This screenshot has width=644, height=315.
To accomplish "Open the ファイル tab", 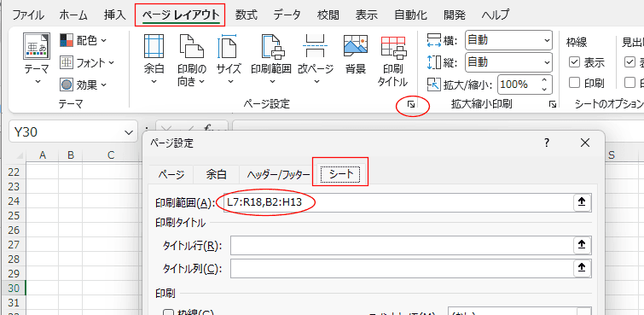I will click(28, 15).
